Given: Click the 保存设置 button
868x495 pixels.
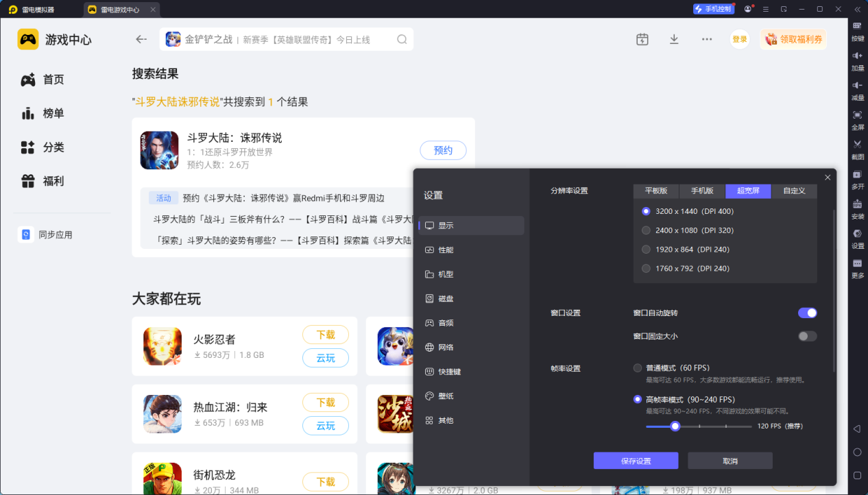Looking at the screenshot, I should pyautogui.click(x=636, y=461).
